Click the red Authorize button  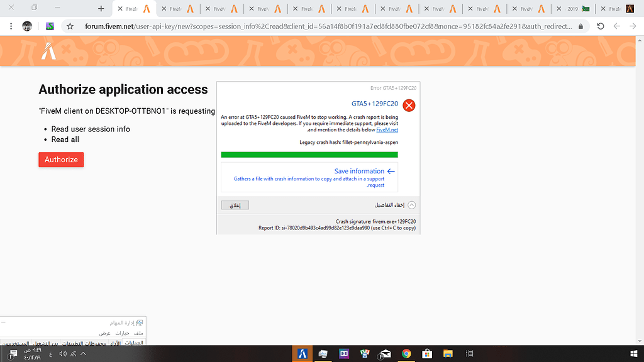point(61,160)
